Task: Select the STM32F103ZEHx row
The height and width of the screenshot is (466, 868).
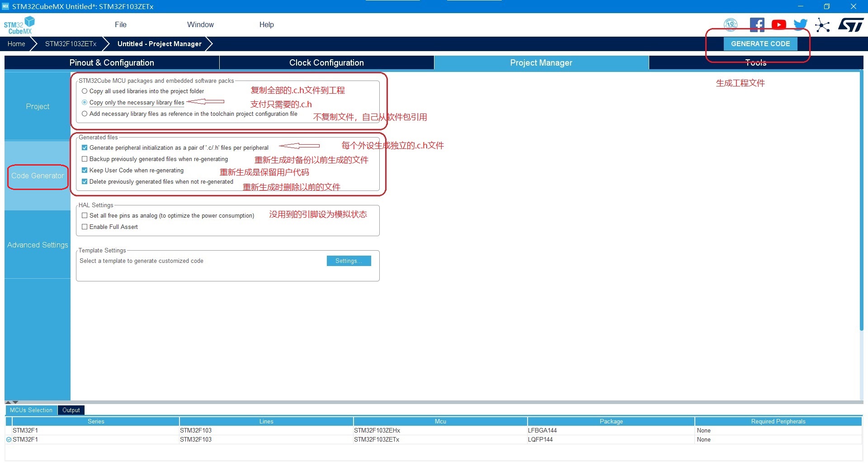Action: (434, 430)
